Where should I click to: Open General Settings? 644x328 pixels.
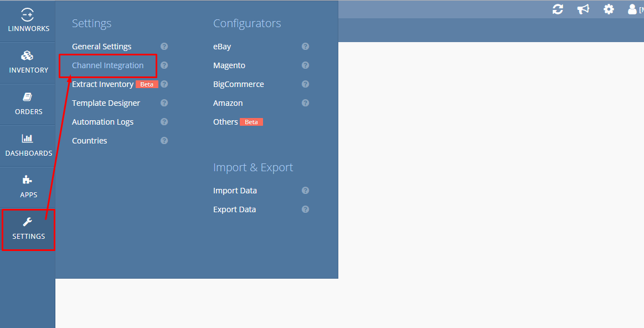tap(101, 47)
